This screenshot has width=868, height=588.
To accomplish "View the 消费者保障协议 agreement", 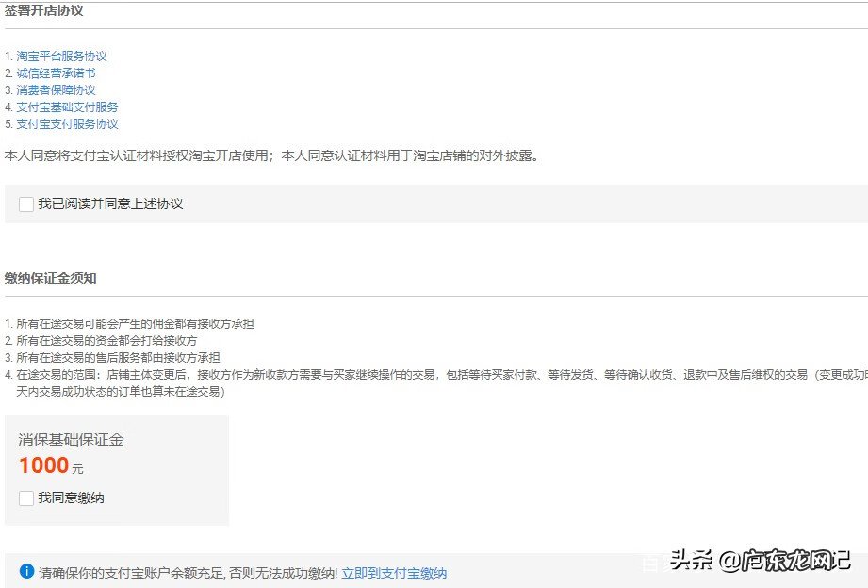I will (x=57, y=90).
